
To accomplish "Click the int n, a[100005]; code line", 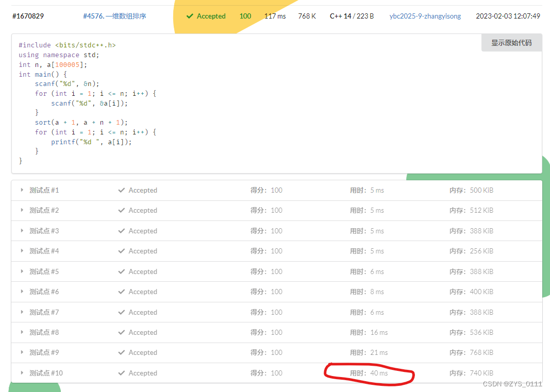I will pos(53,64).
